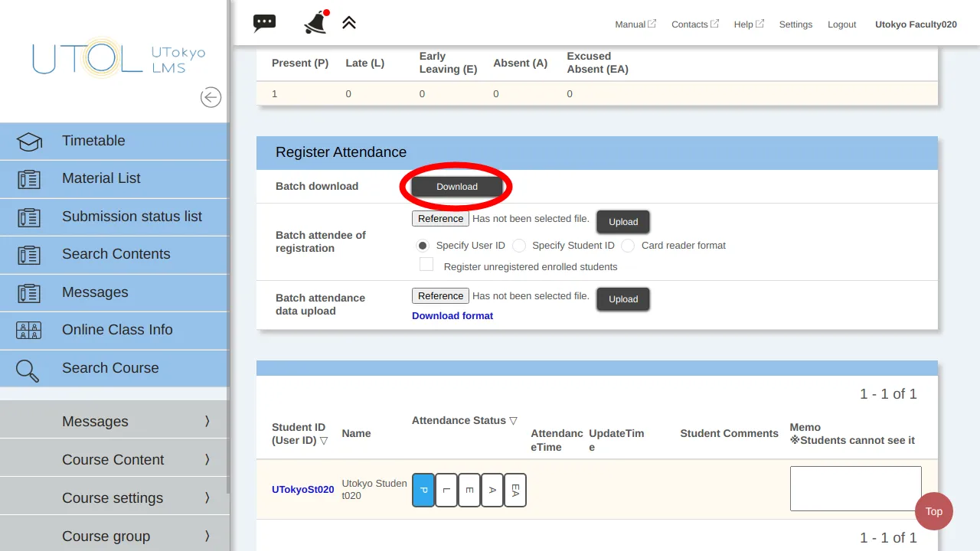Click the notification bell icon
Viewport: 980px width, 551px height.
(x=315, y=23)
